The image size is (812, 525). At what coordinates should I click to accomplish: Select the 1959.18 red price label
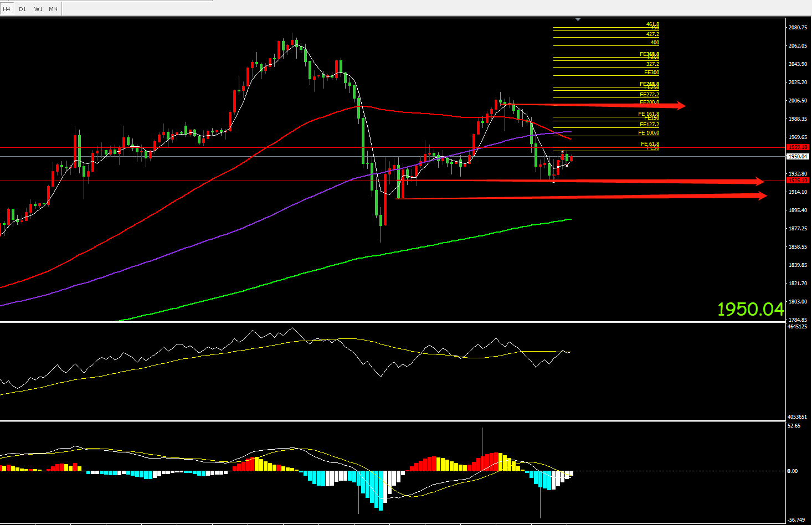[x=798, y=147]
